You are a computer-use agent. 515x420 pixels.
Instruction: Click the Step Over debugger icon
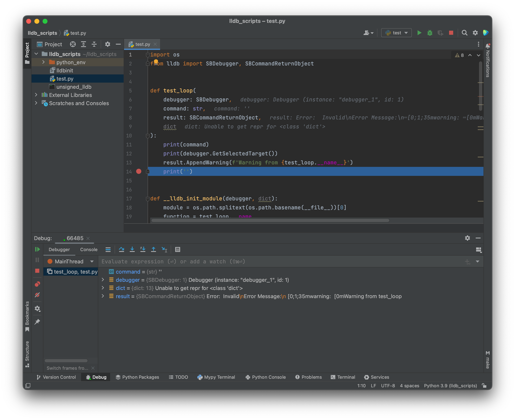click(x=122, y=249)
